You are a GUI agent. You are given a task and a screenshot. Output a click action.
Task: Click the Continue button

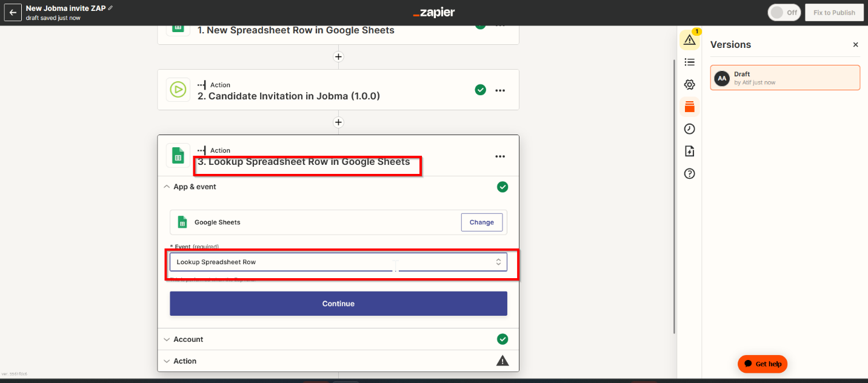click(338, 304)
